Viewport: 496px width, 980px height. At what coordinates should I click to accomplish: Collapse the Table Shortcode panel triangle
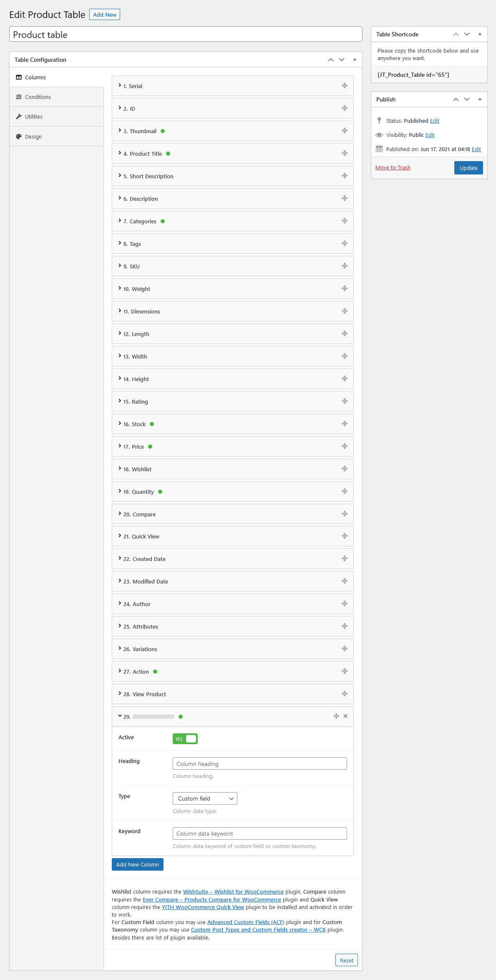click(x=480, y=34)
